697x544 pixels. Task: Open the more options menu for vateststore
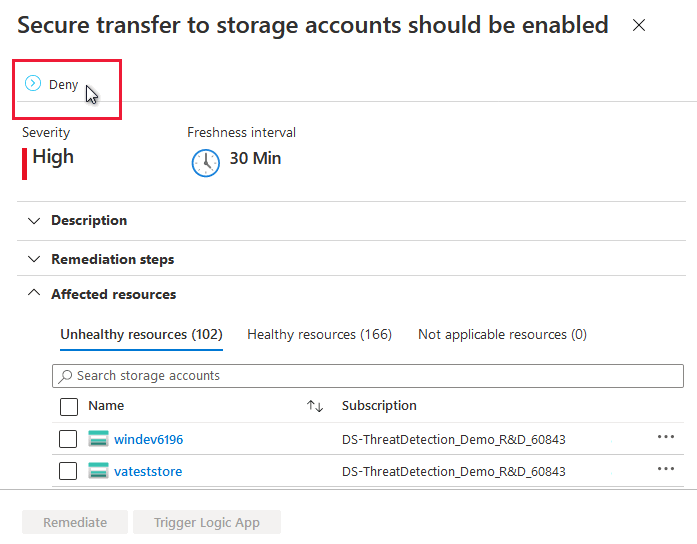pos(666,470)
